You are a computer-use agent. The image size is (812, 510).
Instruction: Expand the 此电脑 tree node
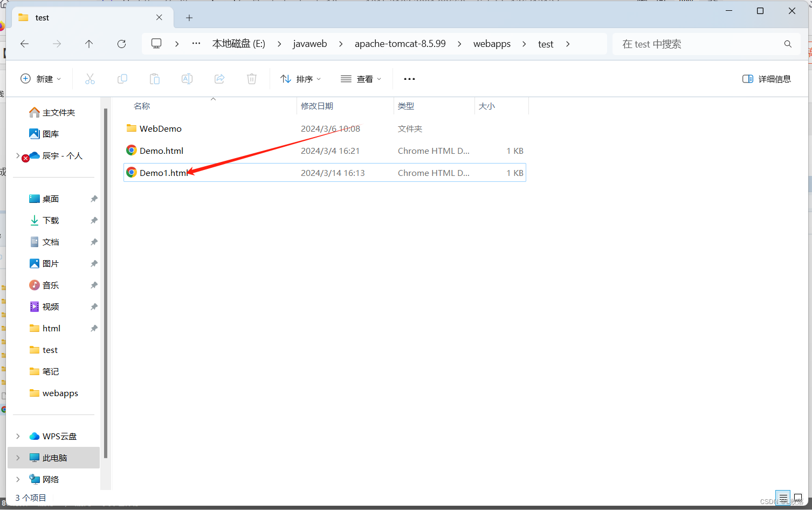point(18,458)
